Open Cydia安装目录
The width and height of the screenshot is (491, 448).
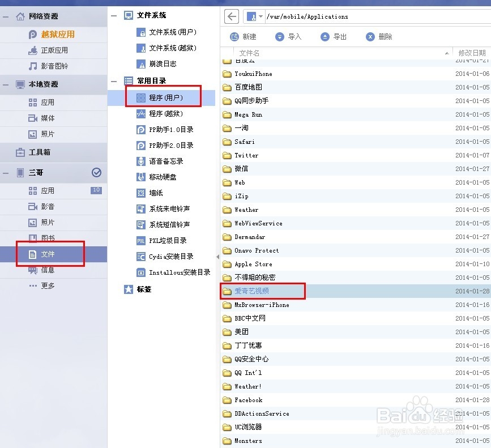(x=165, y=257)
